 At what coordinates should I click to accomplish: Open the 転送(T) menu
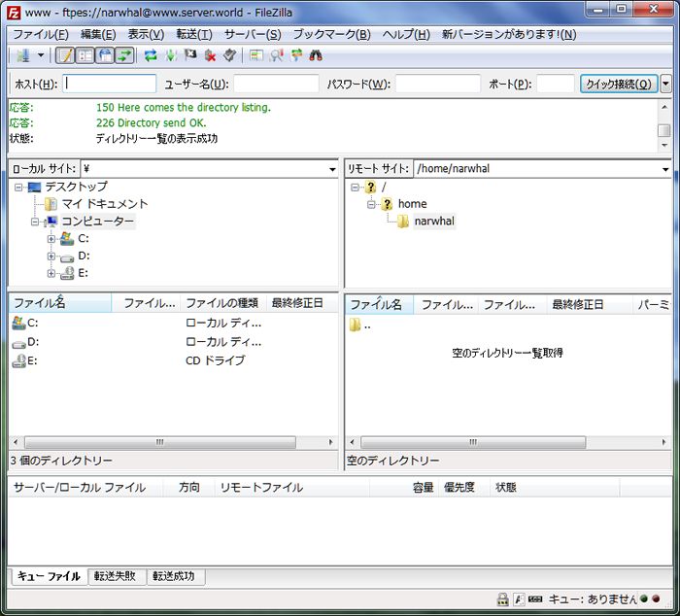pos(194,34)
